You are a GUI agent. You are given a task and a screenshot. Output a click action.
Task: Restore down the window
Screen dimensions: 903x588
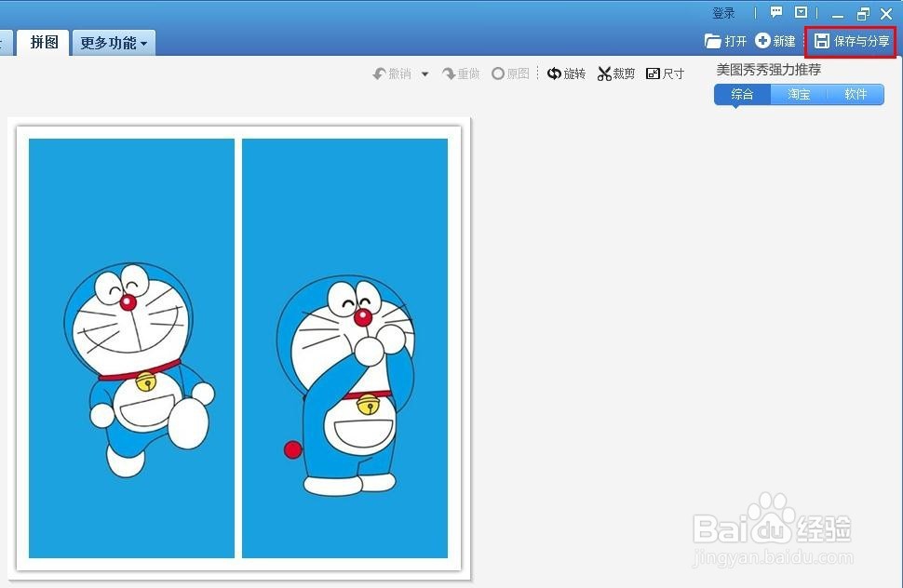(x=863, y=13)
